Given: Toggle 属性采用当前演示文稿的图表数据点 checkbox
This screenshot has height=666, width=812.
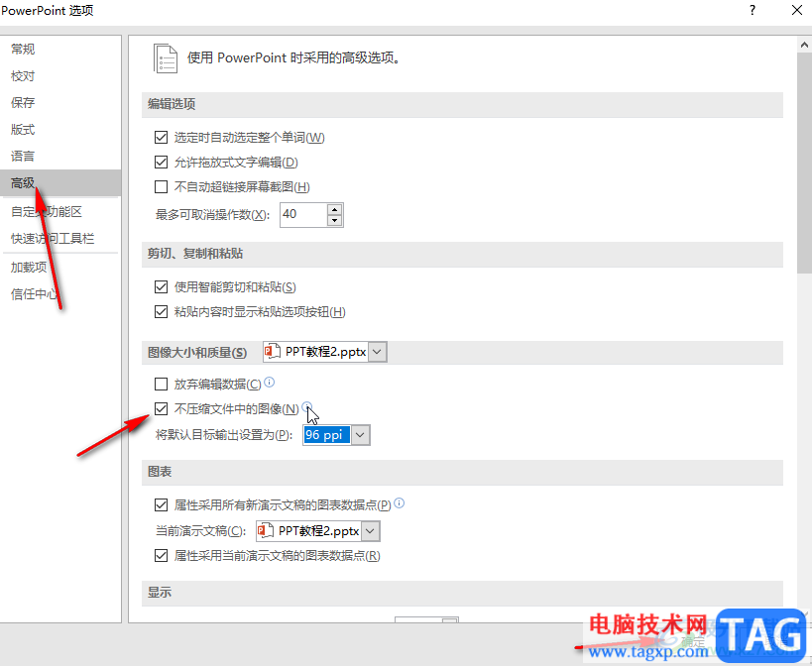Looking at the screenshot, I should (161, 556).
